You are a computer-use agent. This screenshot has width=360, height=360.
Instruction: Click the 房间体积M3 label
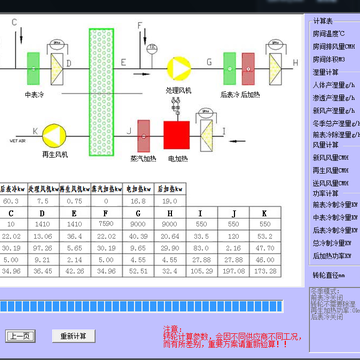coord(329,59)
